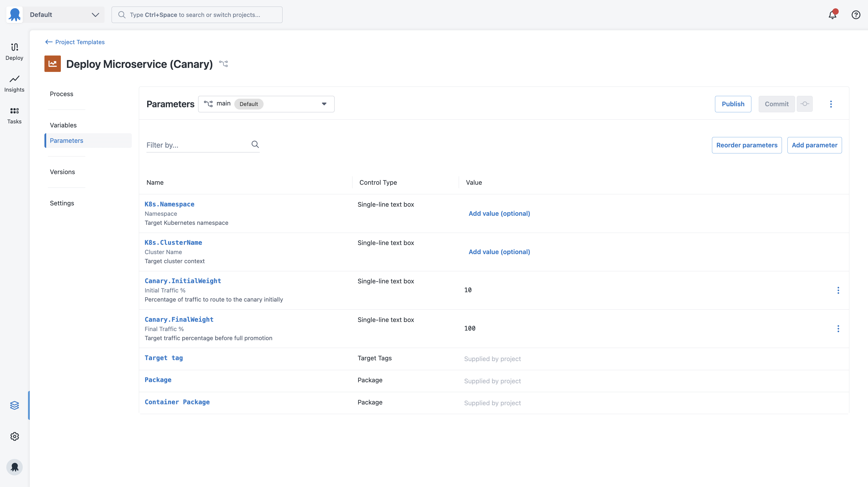
Task: Click the Octopus profile avatar at bottom left
Action: [x=14, y=467]
